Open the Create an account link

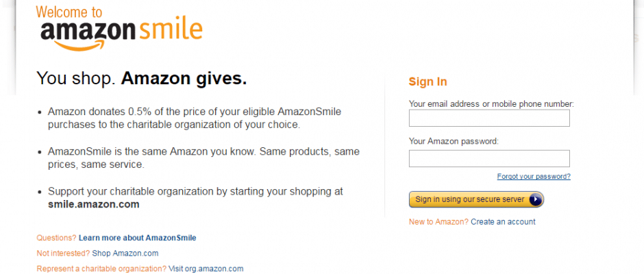pos(503,222)
